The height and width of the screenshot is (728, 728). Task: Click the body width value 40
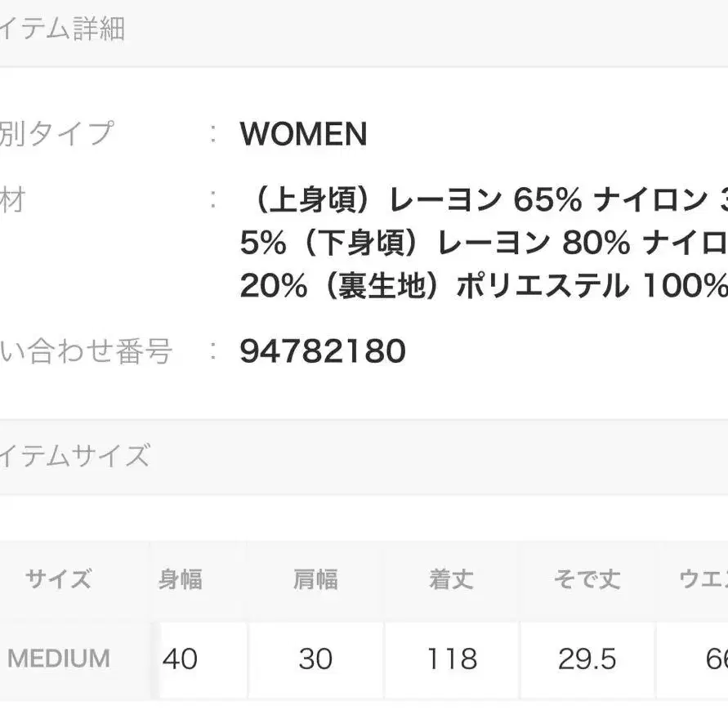pyautogui.click(x=181, y=659)
